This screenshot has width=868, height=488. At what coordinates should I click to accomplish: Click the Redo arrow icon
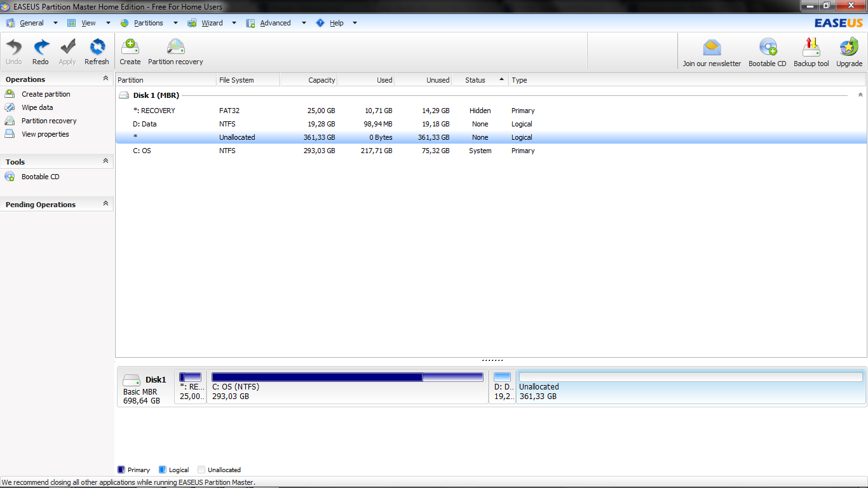tap(41, 47)
